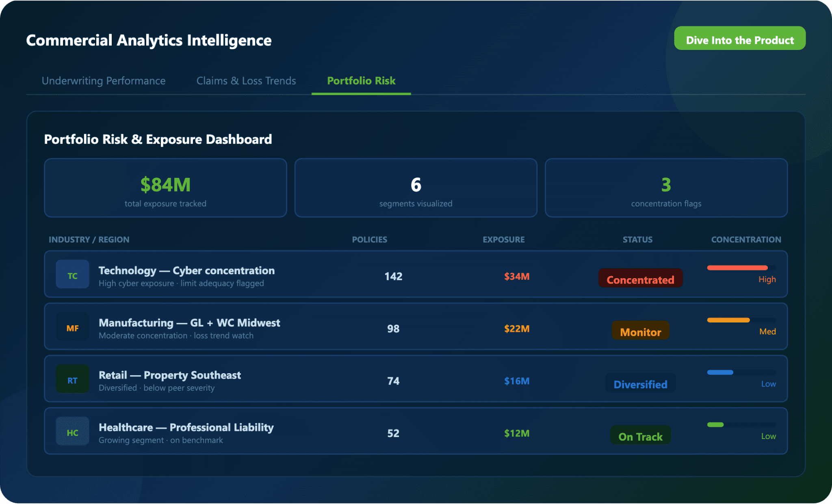Click the Diversified status badge
Image resolution: width=832 pixels, height=504 pixels.
pos(640,383)
